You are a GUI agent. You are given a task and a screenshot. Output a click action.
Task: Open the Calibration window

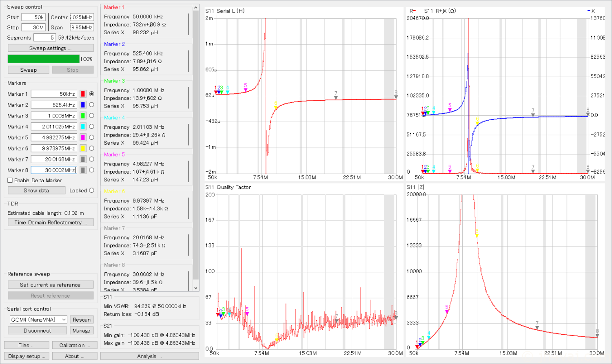tap(75, 345)
